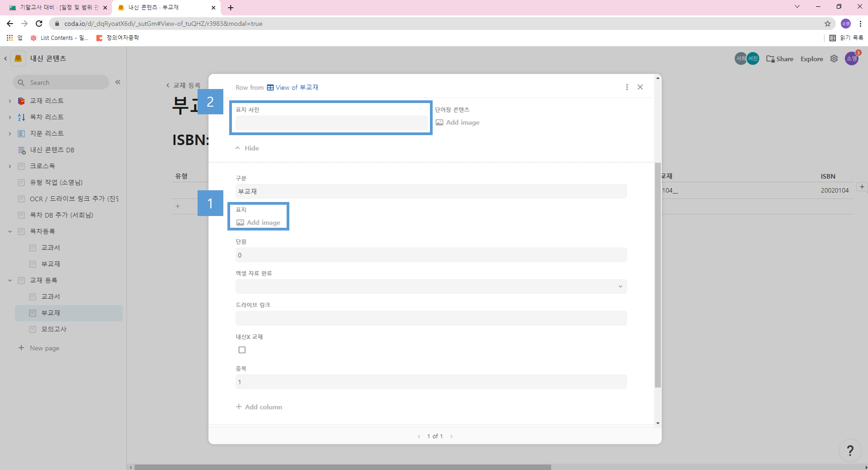Open 부교재 page under 목차등록
This screenshot has height=470, width=868.
pos(51,264)
